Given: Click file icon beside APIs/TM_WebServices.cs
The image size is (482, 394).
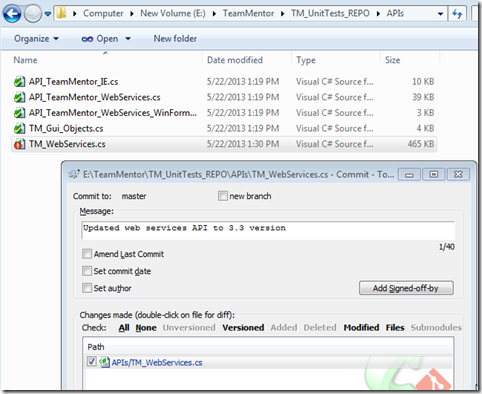Looking at the screenshot, I should click(x=104, y=362).
